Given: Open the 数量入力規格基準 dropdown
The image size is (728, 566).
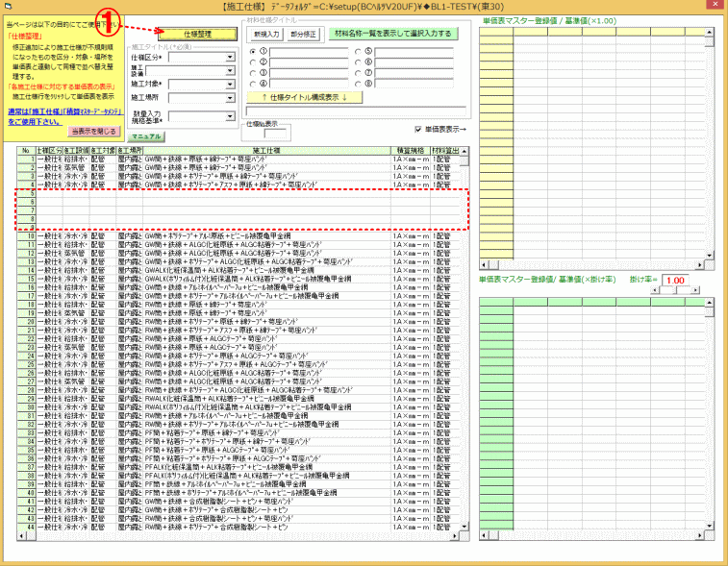Looking at the screenshot, I should [x=231, y=117].
